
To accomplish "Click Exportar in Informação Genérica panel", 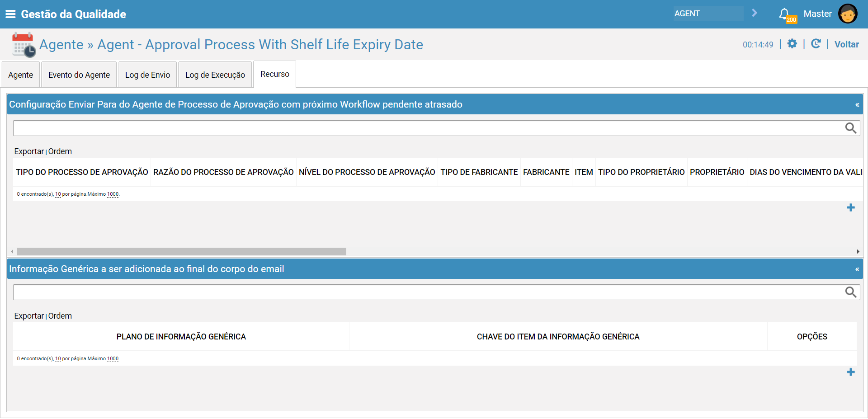I will [29, 316].
